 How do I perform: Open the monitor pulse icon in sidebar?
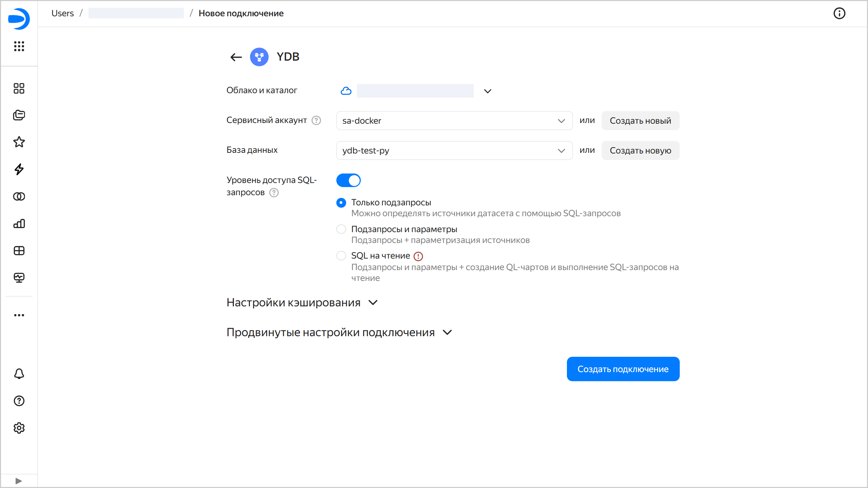[19, 278]
